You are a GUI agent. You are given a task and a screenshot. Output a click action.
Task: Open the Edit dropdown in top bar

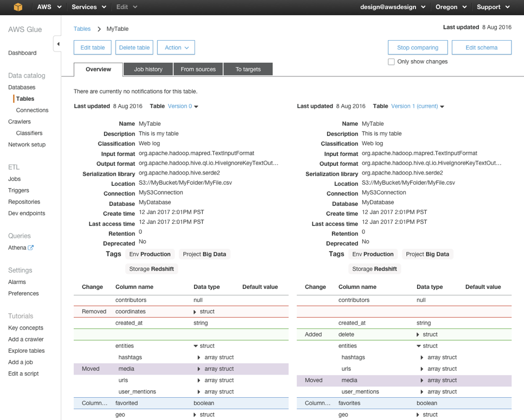(x=126, y=7)
